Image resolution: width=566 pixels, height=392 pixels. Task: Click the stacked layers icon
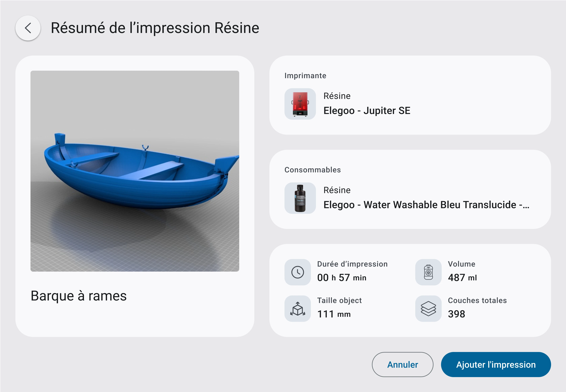pos(428,308)
